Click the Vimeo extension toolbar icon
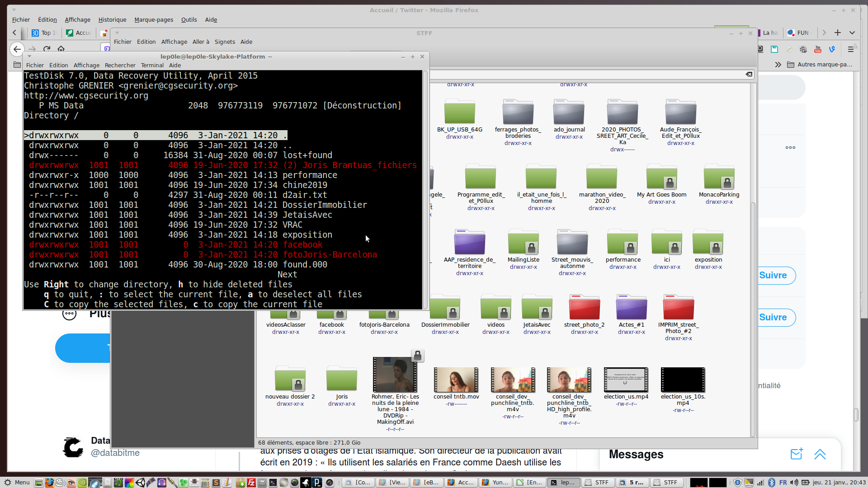This screenshot has width=868, height=488. 832,49
